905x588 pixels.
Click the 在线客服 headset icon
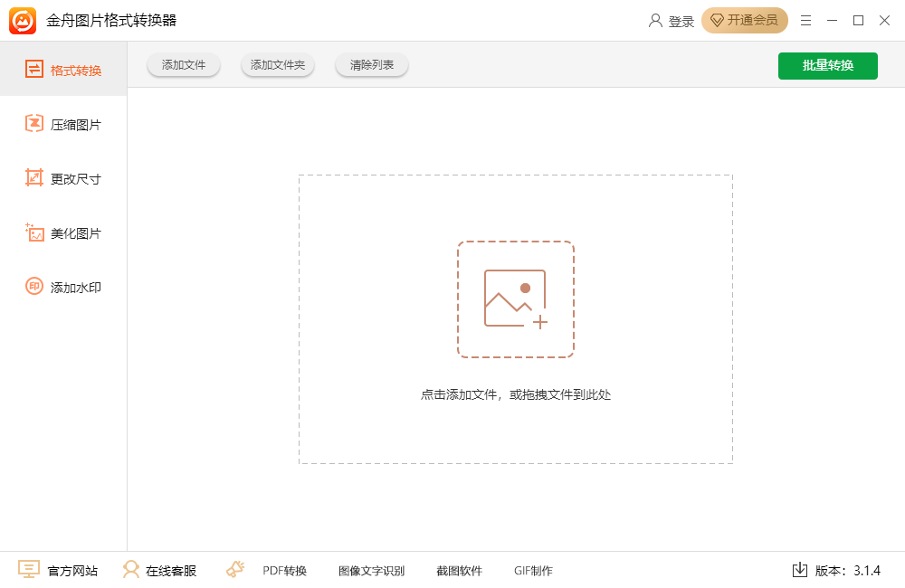(x=130, y=570)
